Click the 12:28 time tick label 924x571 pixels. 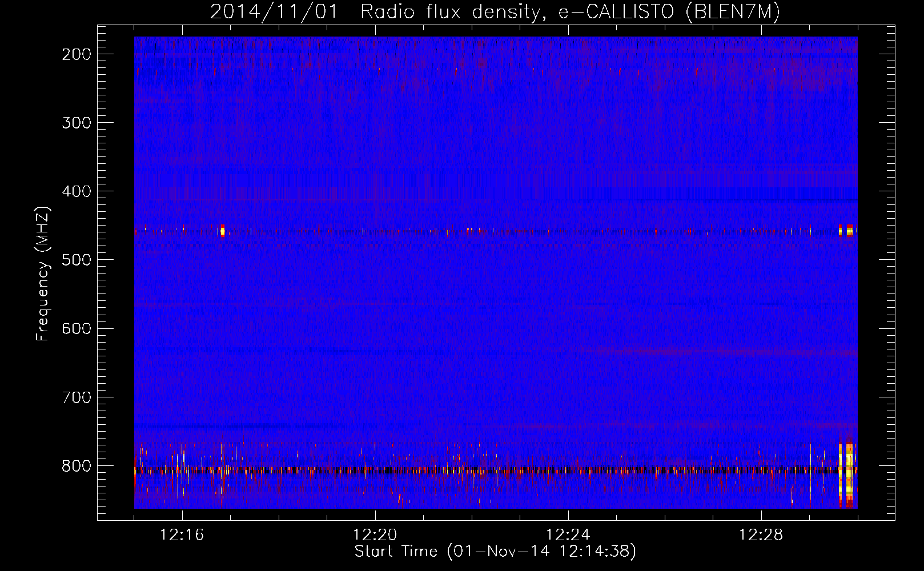click(761, 535)
